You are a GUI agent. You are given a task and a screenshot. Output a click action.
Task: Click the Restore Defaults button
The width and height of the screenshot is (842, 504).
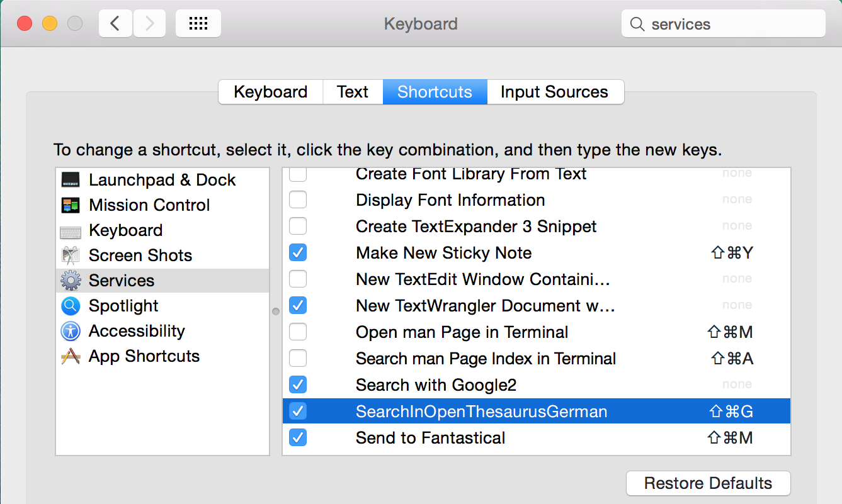point(708,483)
